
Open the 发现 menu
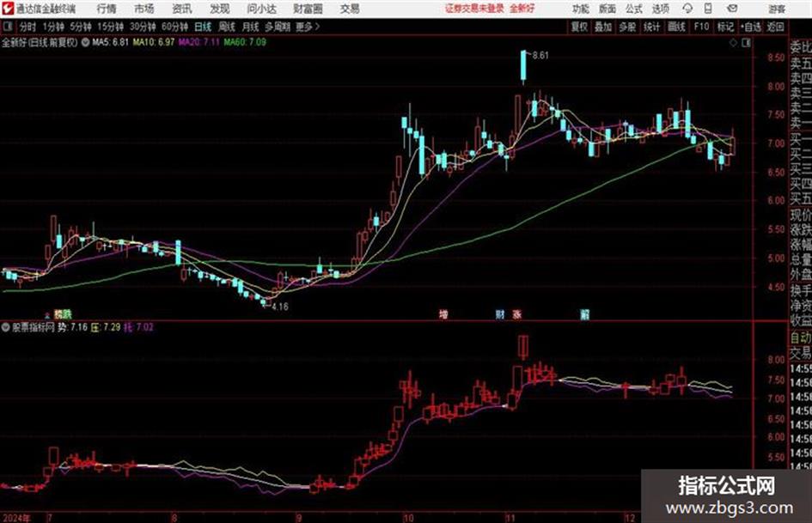point(220,9)
